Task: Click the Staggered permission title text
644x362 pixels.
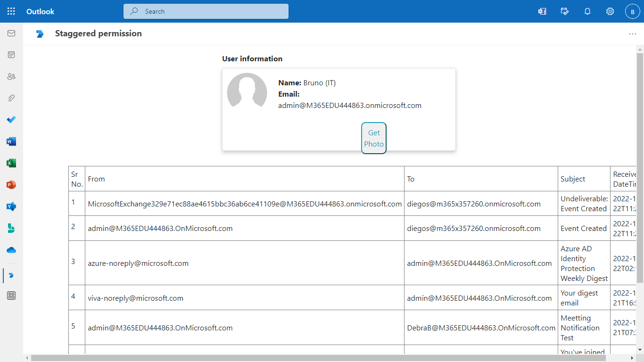Action: pos(99,33)
